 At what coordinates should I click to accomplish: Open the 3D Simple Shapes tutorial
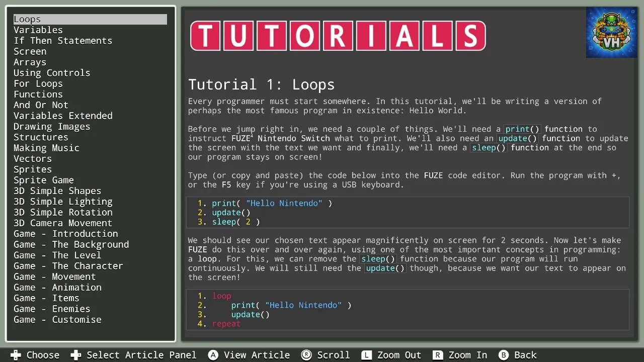[57, 191]
